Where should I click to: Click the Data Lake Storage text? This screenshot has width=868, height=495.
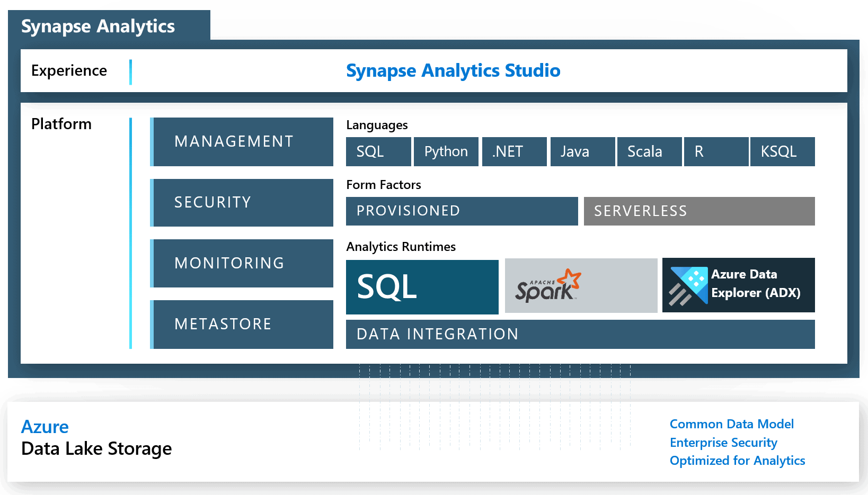tap(96, 449)
